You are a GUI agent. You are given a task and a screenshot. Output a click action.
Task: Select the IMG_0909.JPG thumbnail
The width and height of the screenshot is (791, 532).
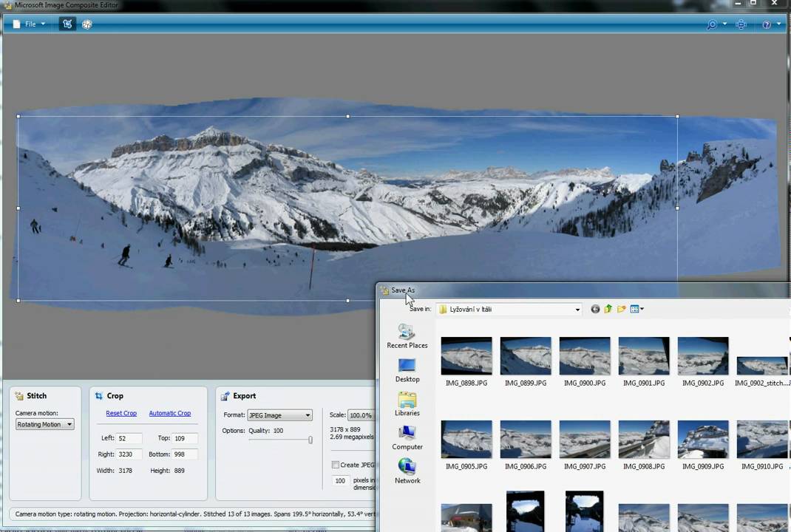[703, 439]
